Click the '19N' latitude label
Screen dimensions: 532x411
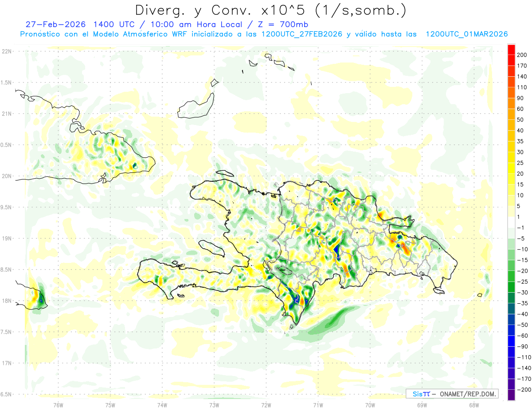point(7,239)
